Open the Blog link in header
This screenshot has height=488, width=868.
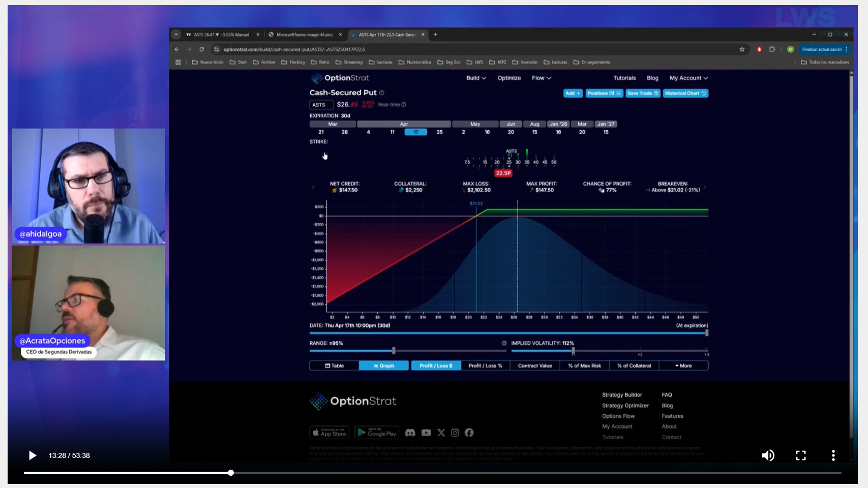click(x=652, y=78)
